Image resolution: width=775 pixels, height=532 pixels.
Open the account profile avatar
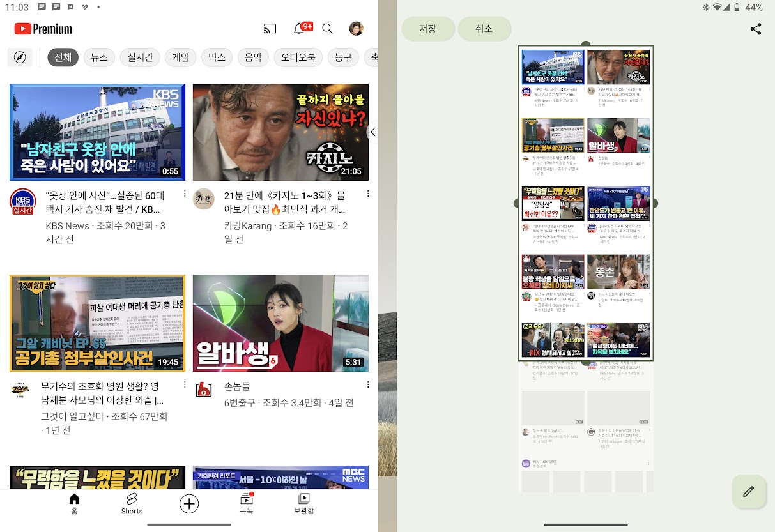coord(356,28)
